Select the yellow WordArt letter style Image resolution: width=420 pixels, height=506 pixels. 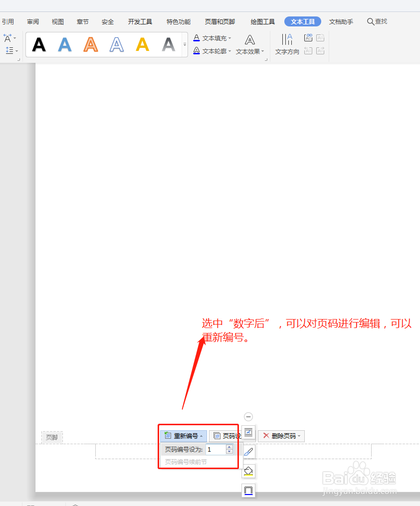pyautogui.click(x=142, y=44)
